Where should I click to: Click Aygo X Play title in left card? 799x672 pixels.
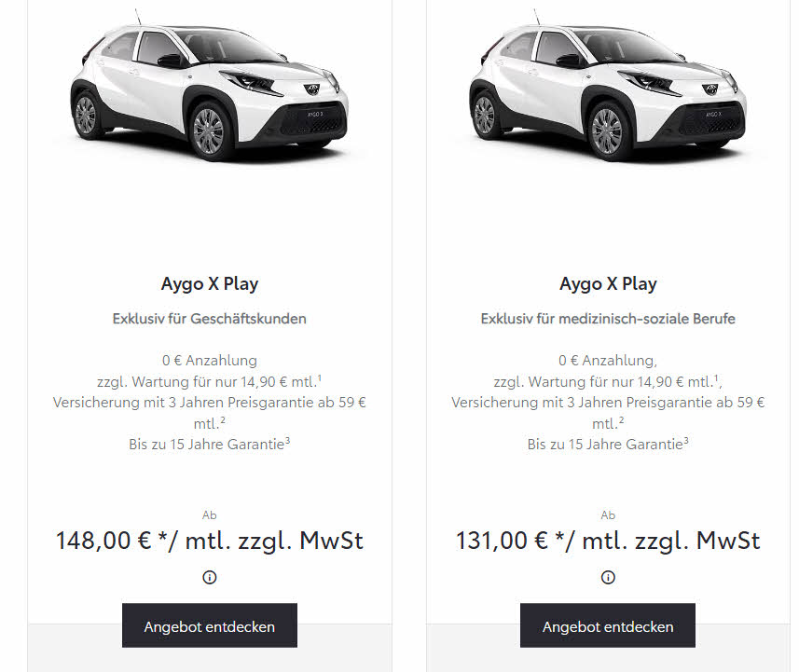point(210,283)
